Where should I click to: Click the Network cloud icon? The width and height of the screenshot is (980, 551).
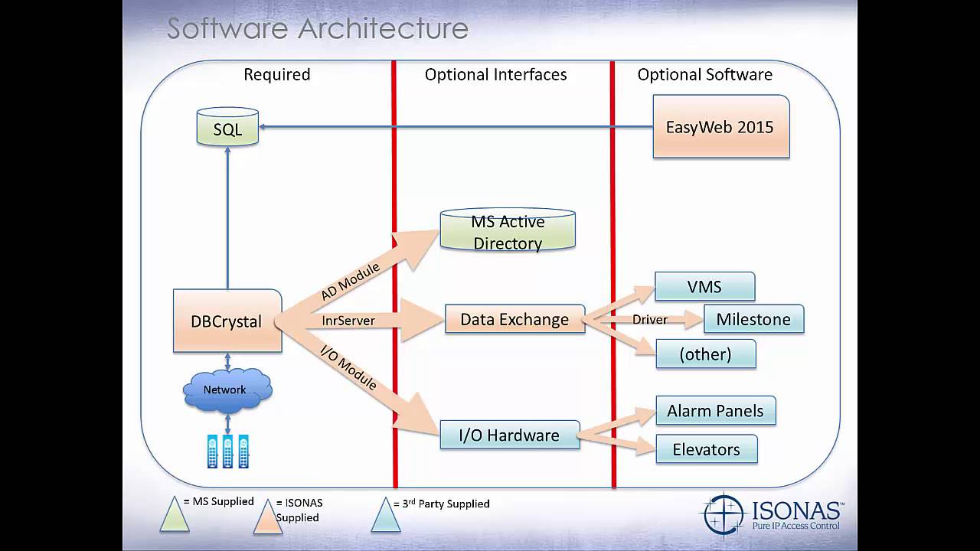coord(227,390)
